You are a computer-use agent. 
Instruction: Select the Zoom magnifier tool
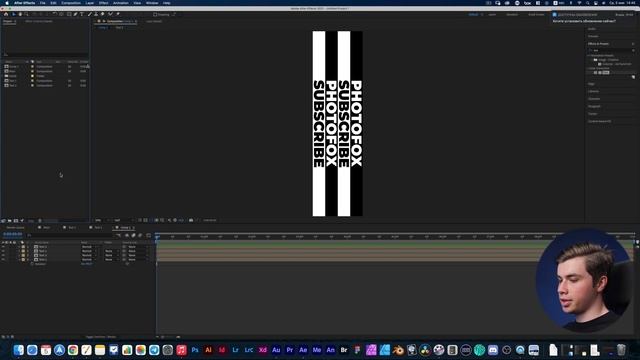pyautogui.click(x=27, y=14)
